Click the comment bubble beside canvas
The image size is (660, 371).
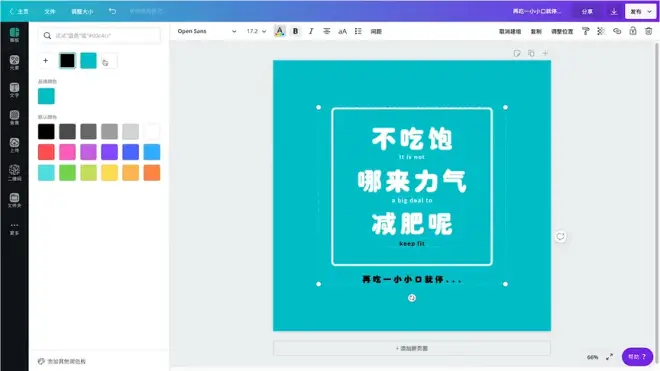click(560, 236)
